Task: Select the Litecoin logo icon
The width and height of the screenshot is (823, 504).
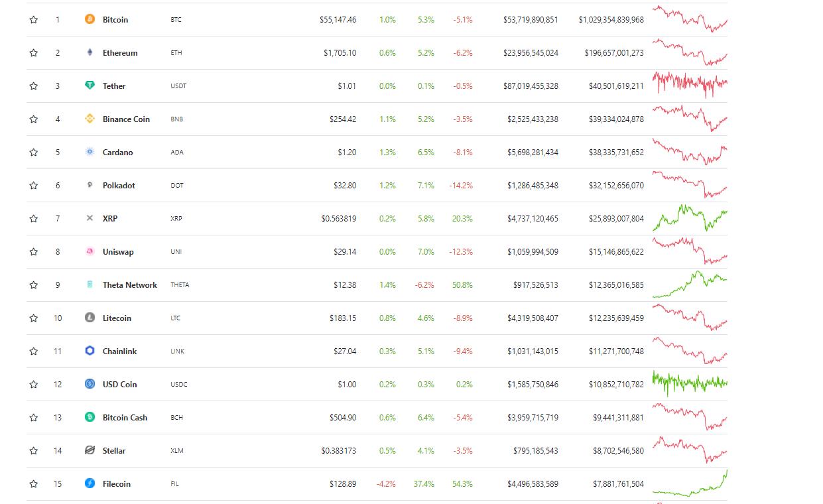Action: click(89, 318)
